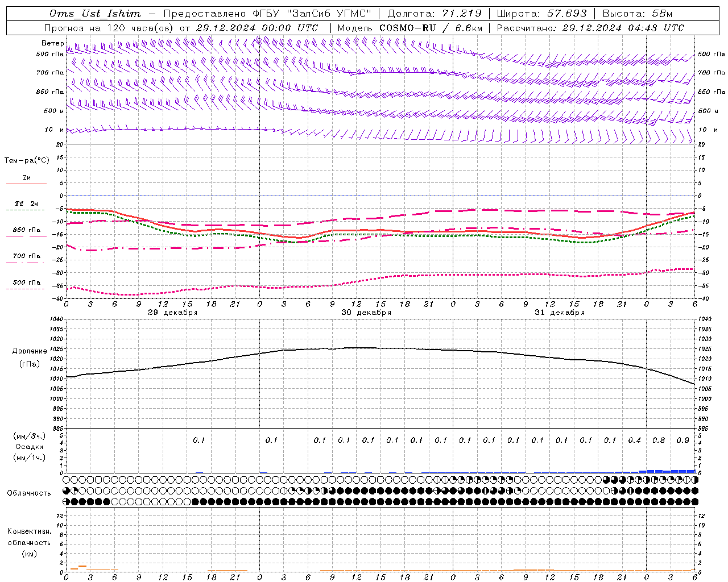Click the 985 value on left pressure axis

[57, 429]
